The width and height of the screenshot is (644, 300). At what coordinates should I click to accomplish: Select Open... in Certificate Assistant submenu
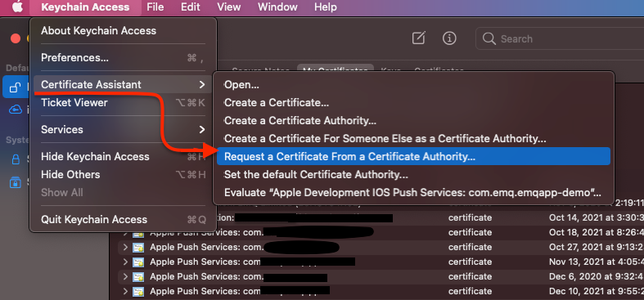pos(413,85)
